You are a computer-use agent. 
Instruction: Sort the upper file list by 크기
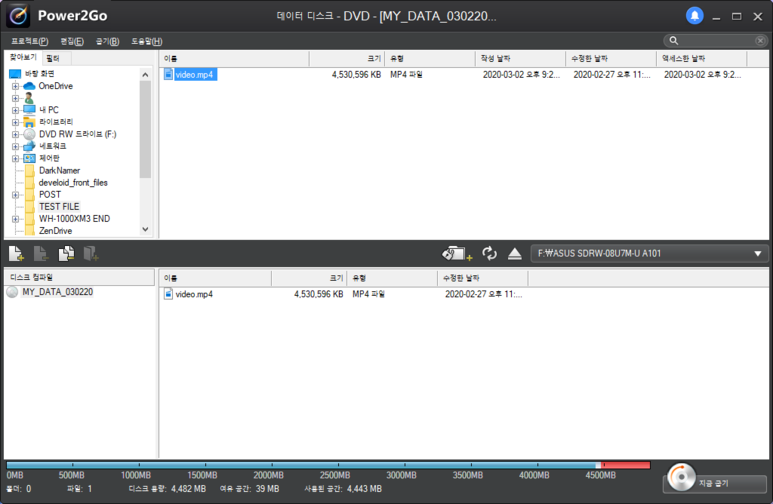point(347,59)
